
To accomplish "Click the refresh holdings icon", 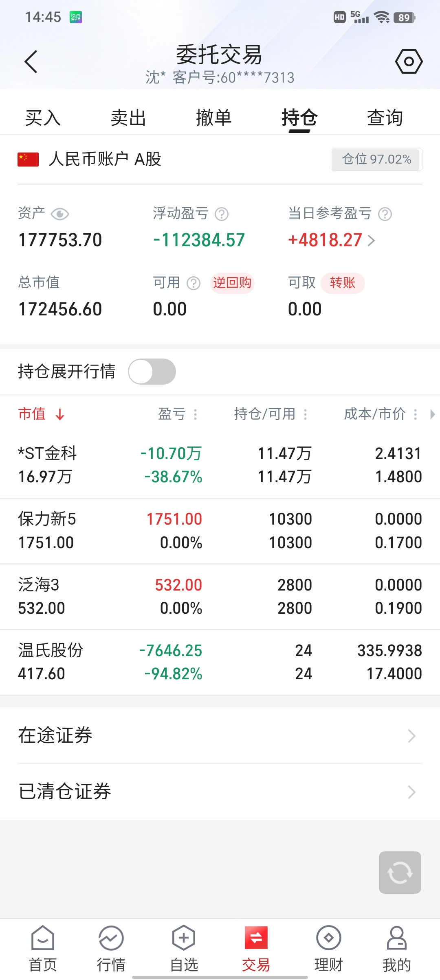I will (x=400, y=873).
